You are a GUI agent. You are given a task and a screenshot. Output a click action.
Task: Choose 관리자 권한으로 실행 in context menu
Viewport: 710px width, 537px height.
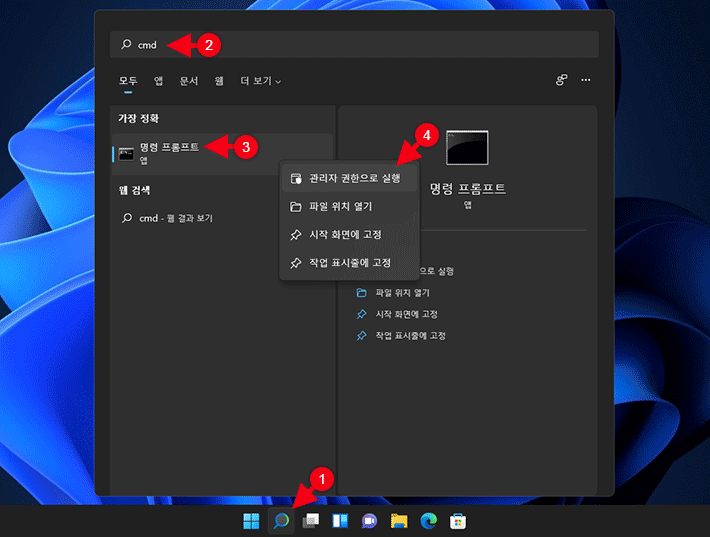[349, 178]
